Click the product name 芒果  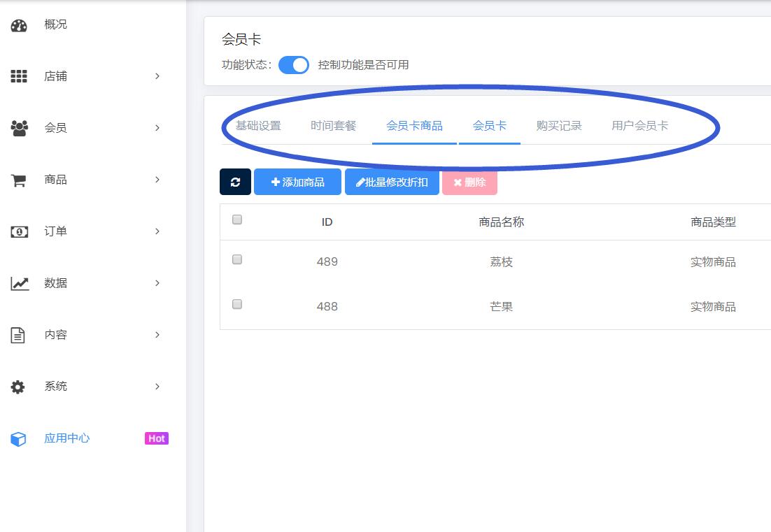tap(502, 306)
